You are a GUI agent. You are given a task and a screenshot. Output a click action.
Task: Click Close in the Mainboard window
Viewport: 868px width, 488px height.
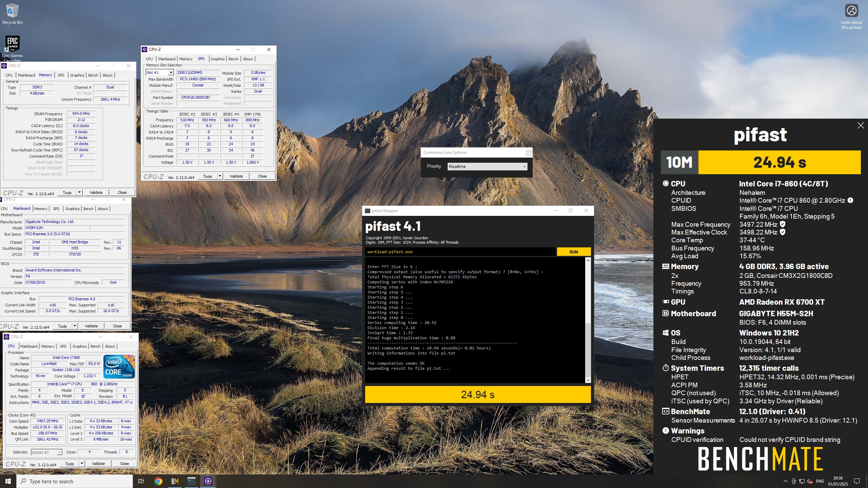coord(117,326)
